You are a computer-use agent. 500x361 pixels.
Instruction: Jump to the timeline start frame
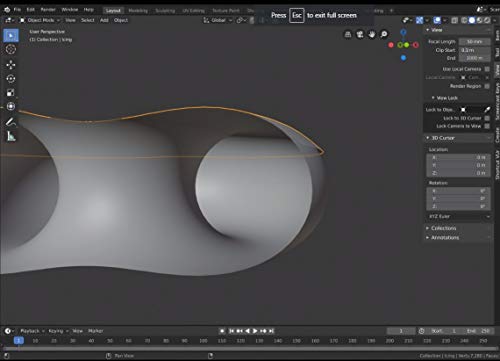click(231, 331)
